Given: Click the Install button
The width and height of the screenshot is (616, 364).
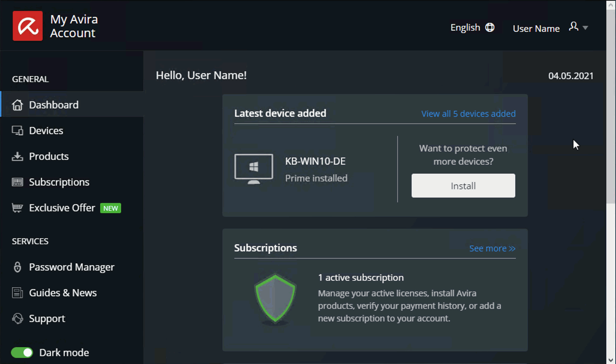Looking at the screenshot, I should (x=463, y=186).
